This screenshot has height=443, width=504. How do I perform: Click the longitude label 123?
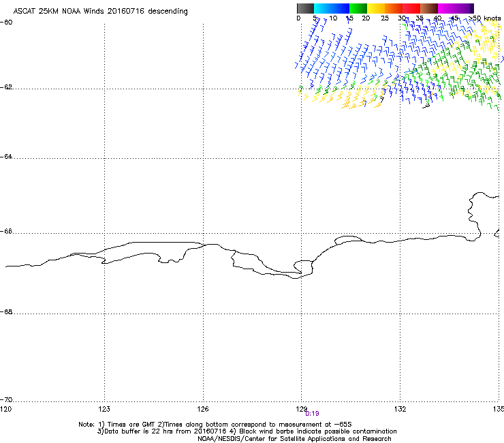[x=104, y=409]
